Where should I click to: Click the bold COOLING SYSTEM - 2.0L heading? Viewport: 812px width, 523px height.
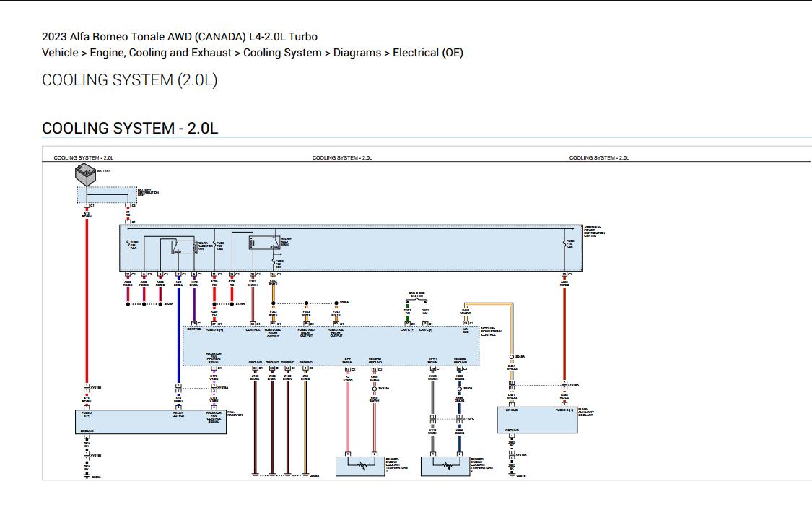[x=130, y=128]
